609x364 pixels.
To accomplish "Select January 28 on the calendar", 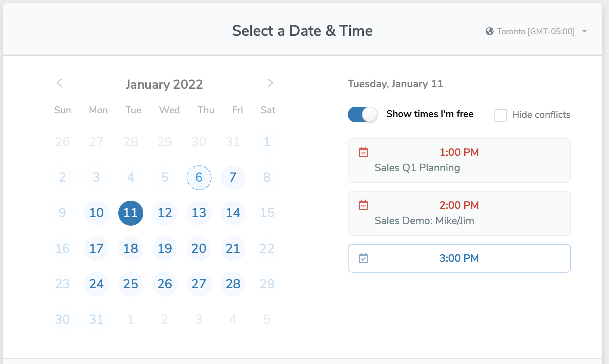I will pyautogui.click(x=233, y=284).
